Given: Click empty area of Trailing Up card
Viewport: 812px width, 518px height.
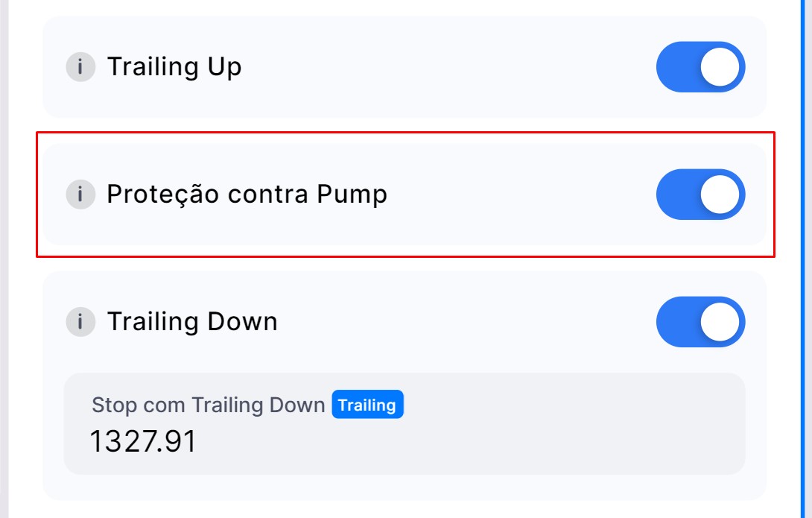Looking at the screenshot, I should pyautogui.click(x=447, y=67).
